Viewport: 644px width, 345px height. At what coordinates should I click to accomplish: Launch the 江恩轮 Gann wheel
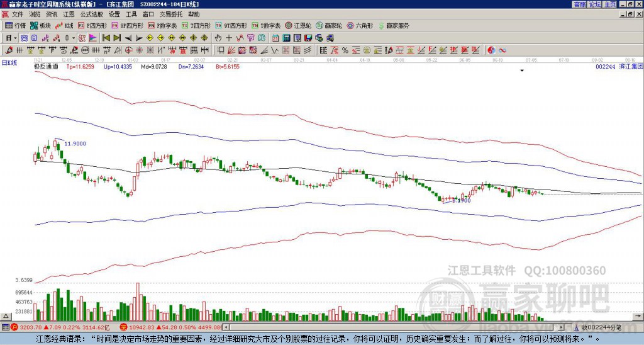(x=298, y=25)
